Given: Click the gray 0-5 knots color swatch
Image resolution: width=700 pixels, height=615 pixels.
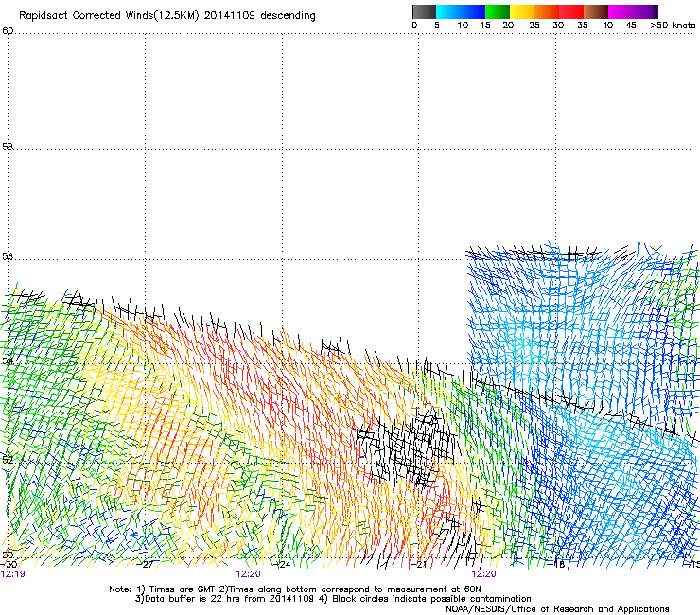Looking at the screenshot, I should click(x=425, y=11).
